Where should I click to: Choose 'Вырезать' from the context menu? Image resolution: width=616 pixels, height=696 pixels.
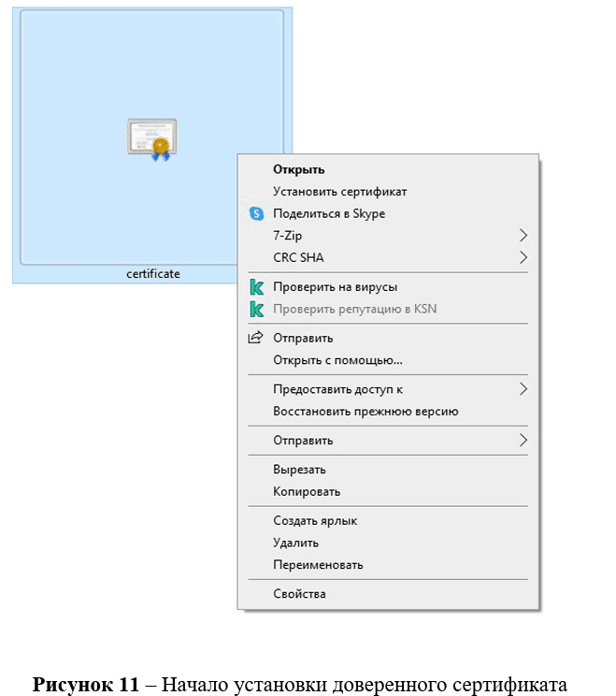299,470
